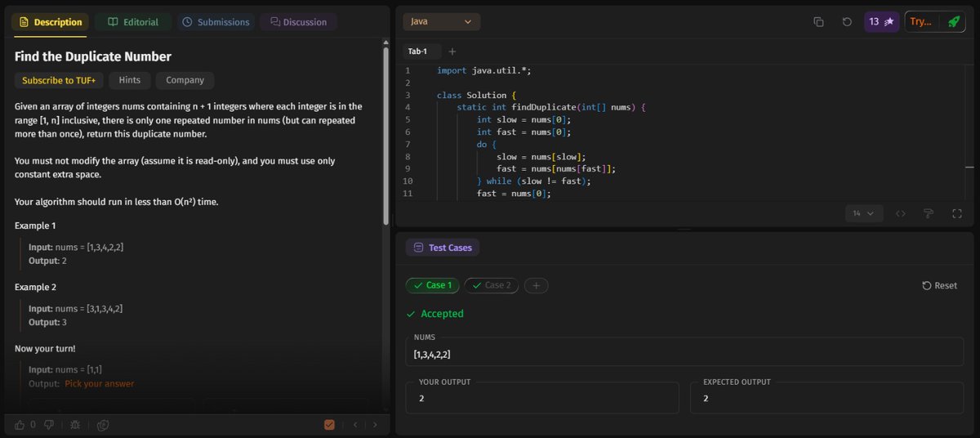The width and height of the screenshot is (980, 438).
Task: Click line number 11 in gutter
Action: coord(408,194)
